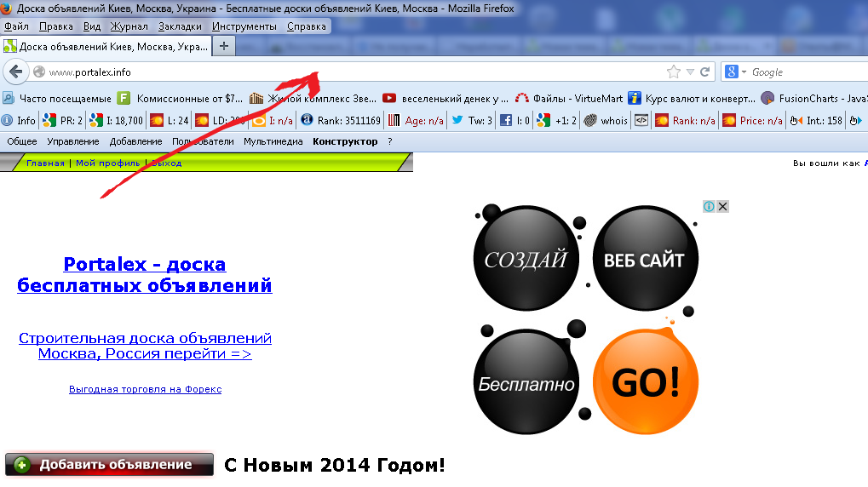Open the Файл menu
The image size is (868, 487).
tap(16, 26)
